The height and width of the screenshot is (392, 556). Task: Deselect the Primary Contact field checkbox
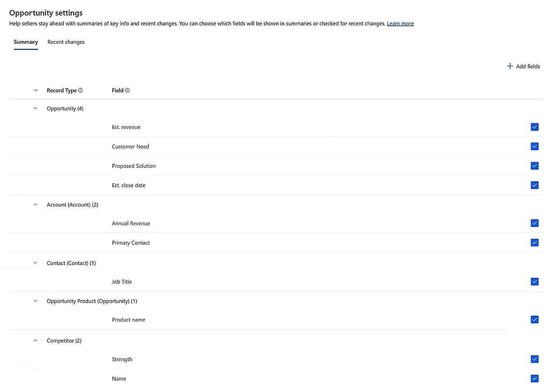[x=534, y=243]
